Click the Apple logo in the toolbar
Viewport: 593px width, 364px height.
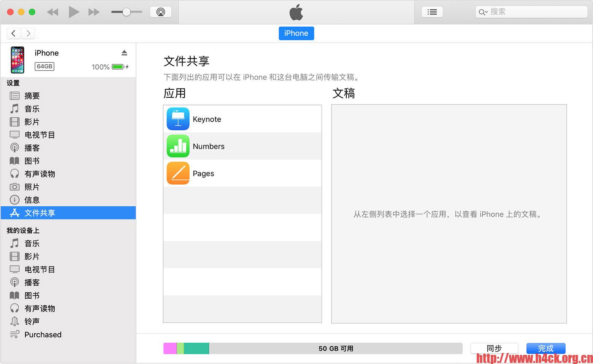[x=296, y=12]
